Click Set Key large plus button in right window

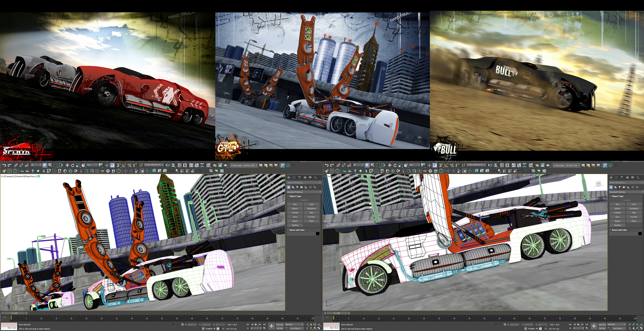click(594, 326)
